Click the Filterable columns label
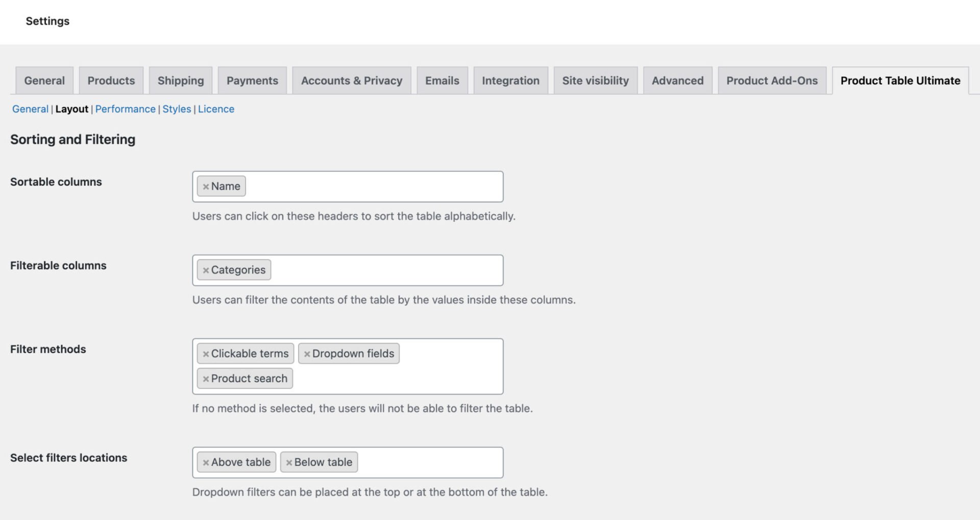 (x=58, y=265)
